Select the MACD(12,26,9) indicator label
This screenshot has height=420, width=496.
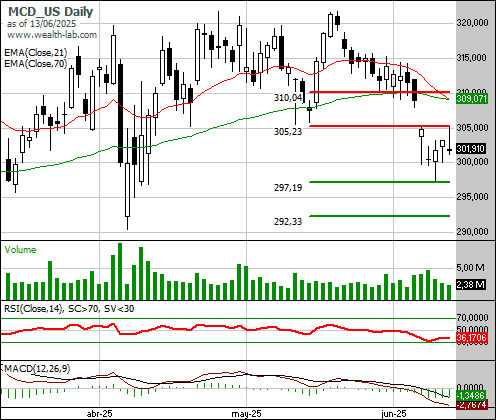click(x=37, y=369)
